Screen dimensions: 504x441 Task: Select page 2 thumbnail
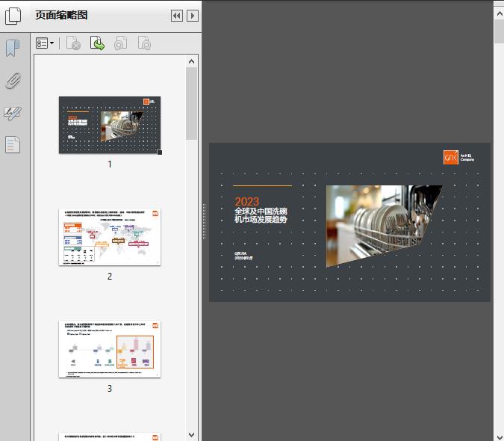[x=110, y=237]
